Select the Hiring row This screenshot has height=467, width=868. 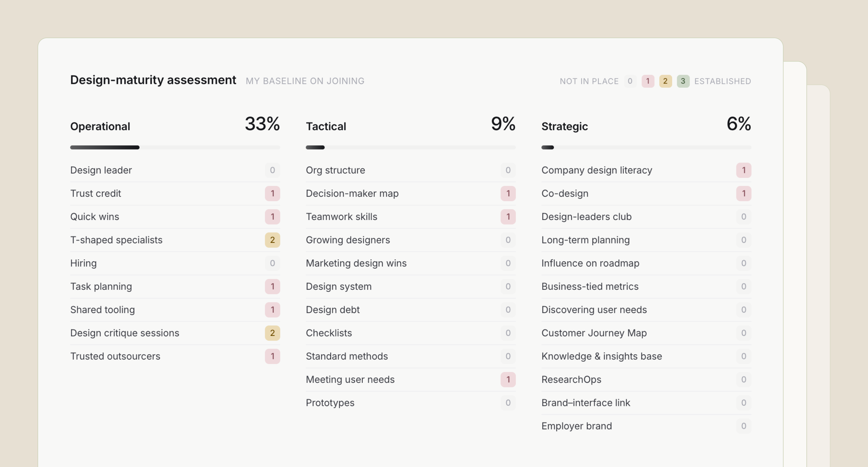pyautogui.click(x=175, y=263)
